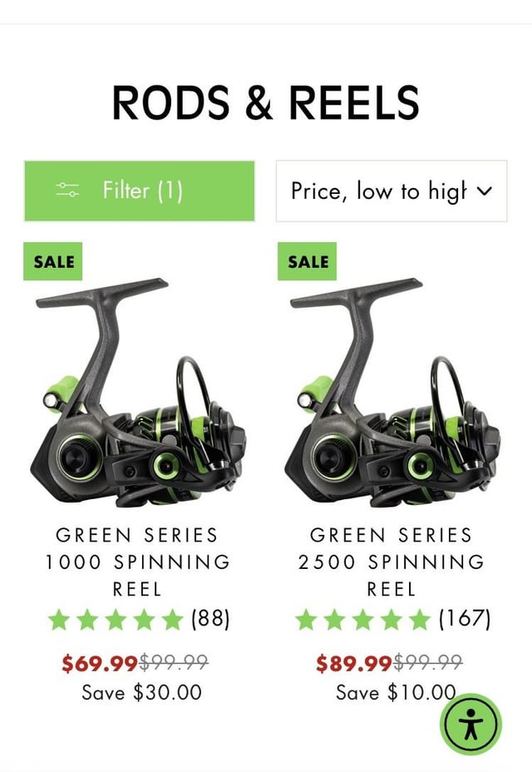
Task: Click the filter sliders icon
Action: (x=67, y=190)
